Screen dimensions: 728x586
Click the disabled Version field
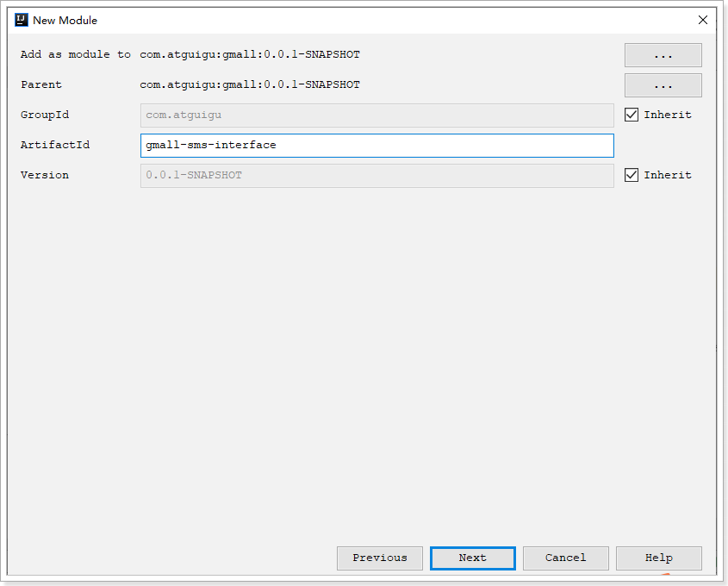(376, 176)
